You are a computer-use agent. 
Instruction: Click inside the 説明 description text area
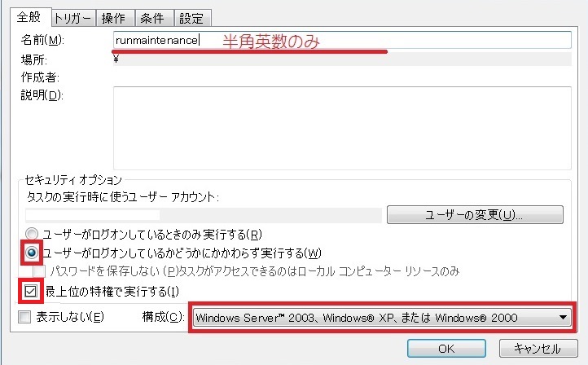[x=342, y=128]
